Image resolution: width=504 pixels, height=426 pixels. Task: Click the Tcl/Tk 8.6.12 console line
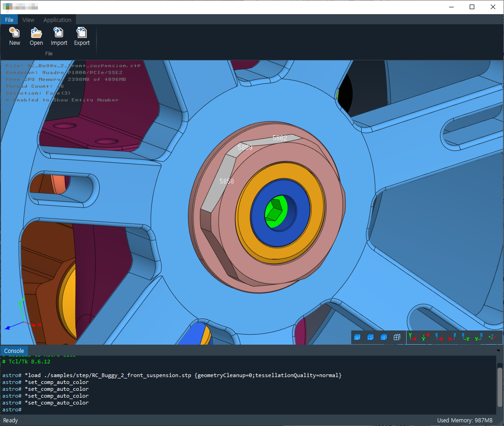click(27, 362)
